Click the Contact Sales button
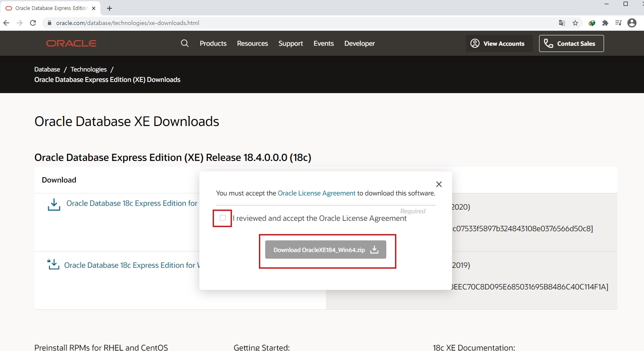The height and width of the screenshot is (351, 644). (572, 43)
